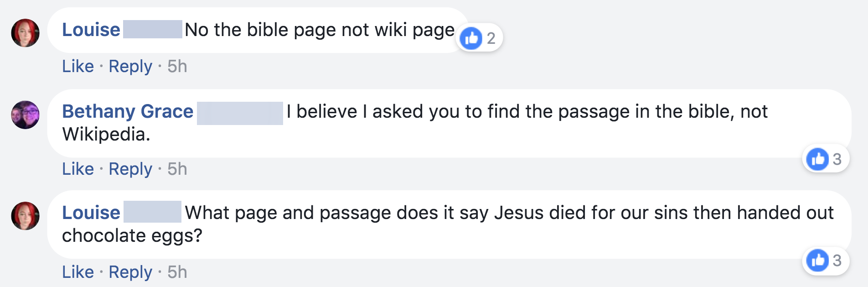Open Bethany Grace's profile picture
Image resolution: width=868 pixels, height=287 pixels.
coord(26,115)
